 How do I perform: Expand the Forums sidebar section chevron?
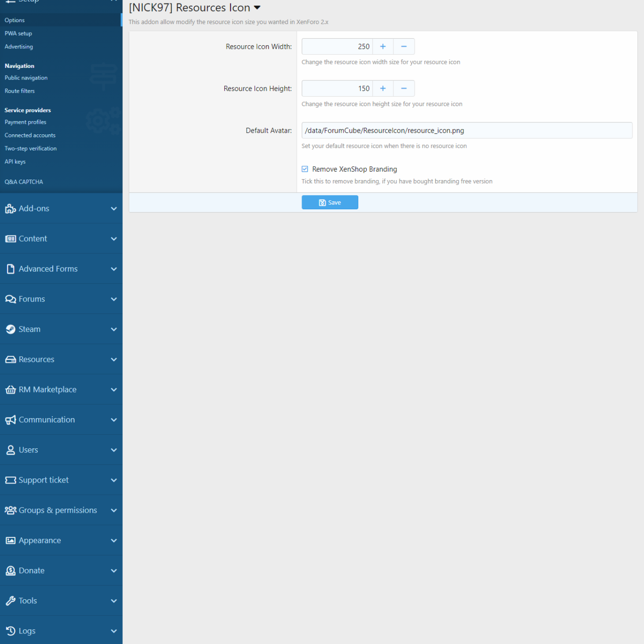tap(114, 299)
